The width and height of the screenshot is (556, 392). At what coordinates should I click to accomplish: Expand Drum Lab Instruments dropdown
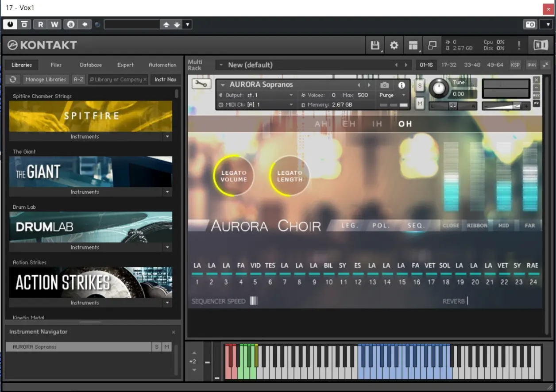[x=167, y=247]
